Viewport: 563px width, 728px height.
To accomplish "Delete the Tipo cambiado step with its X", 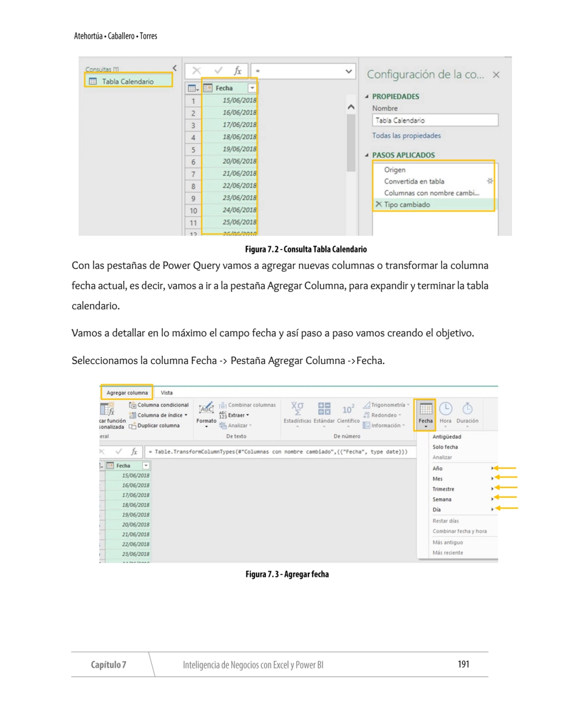I will (x=378, y=204).
